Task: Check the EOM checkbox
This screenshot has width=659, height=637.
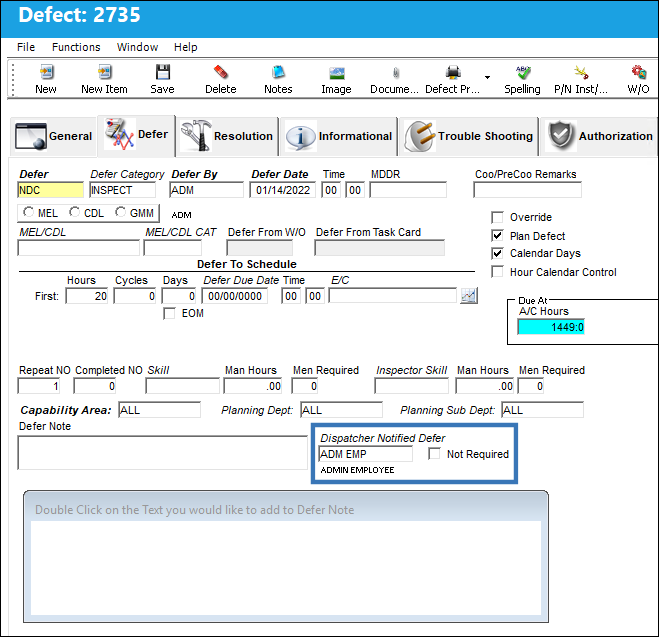Action: click(169, 313)
